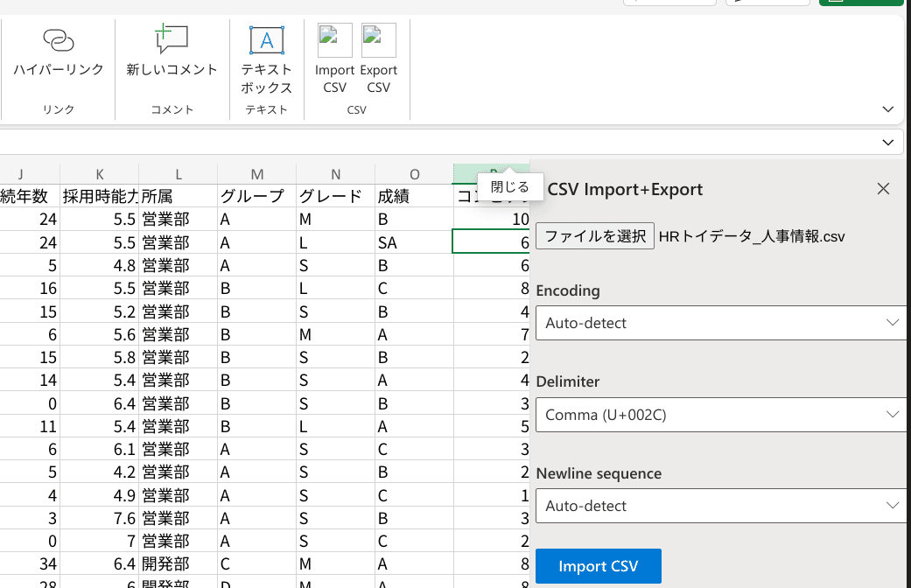This screenshot has width=911, height=588.
Task: Select column L header
Action: pos(178,173)
